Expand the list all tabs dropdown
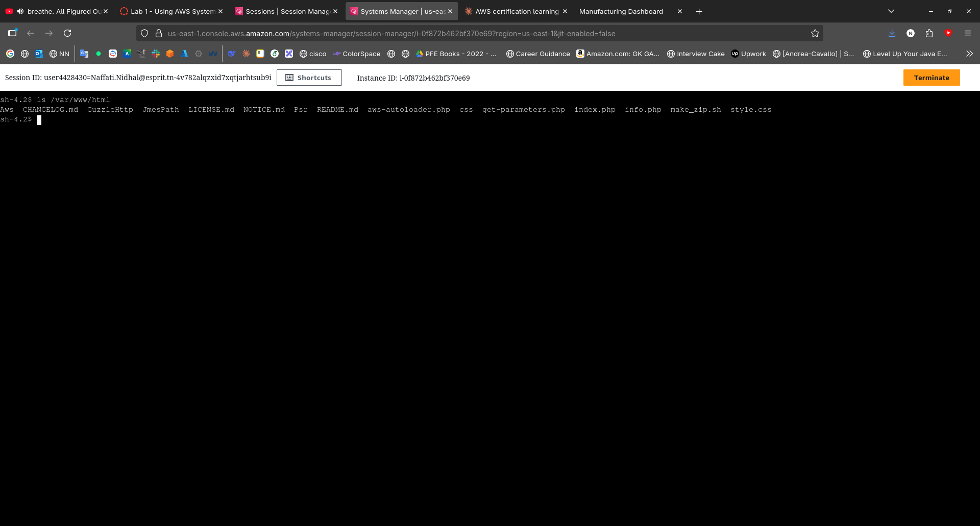The image size is (980, 526). [x=891, y=11]
